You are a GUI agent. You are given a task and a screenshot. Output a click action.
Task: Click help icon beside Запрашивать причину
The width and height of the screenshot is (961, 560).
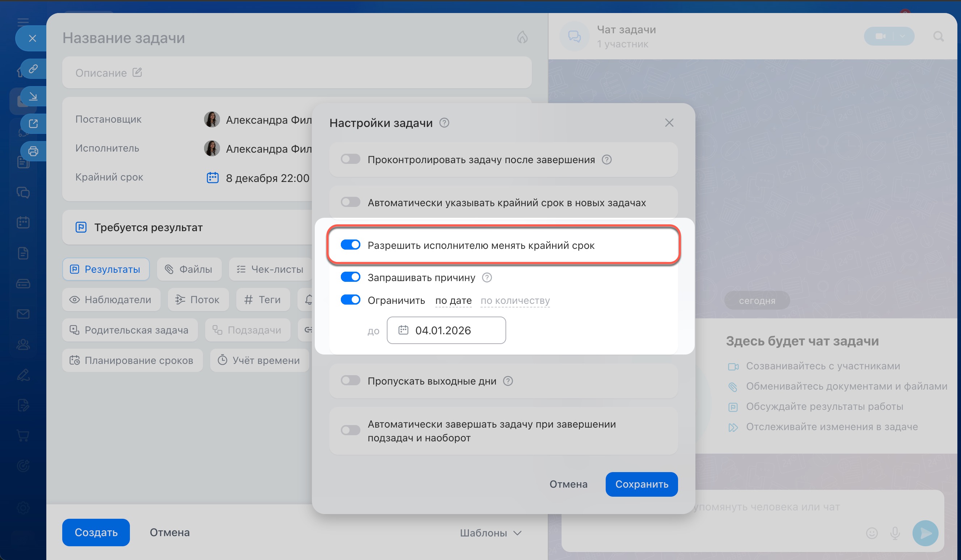pos(487,277)
